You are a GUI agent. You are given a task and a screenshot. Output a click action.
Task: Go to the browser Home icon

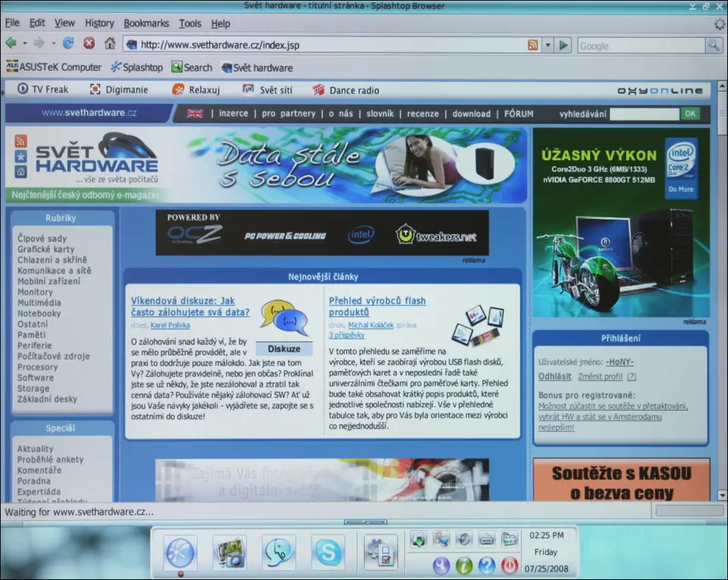coord(110,44)
